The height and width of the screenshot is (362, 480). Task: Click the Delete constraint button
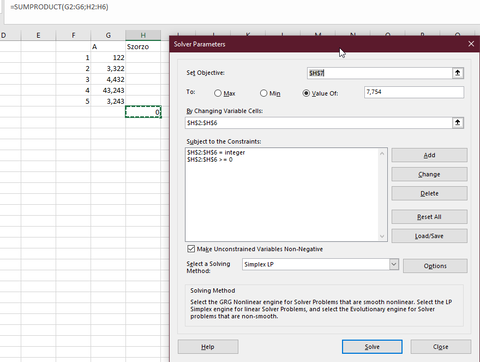(x=429, y=194)
